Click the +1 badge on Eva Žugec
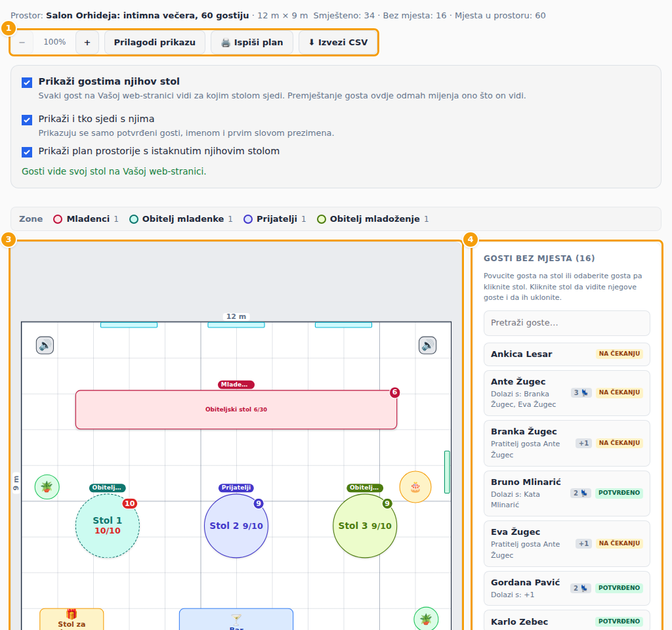The image size is (672, 630). click(583, 543)
